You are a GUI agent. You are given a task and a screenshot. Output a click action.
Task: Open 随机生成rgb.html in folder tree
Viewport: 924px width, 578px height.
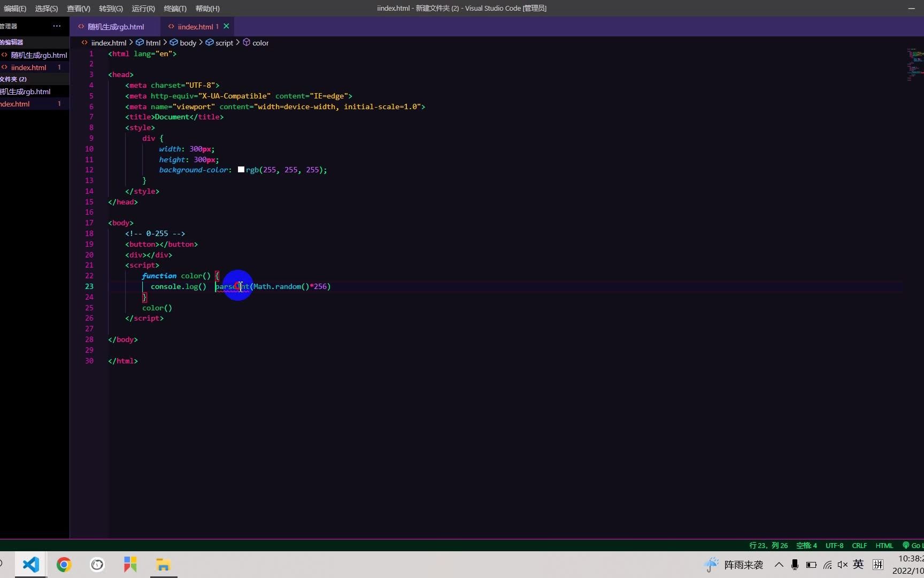tap(34, 92)
